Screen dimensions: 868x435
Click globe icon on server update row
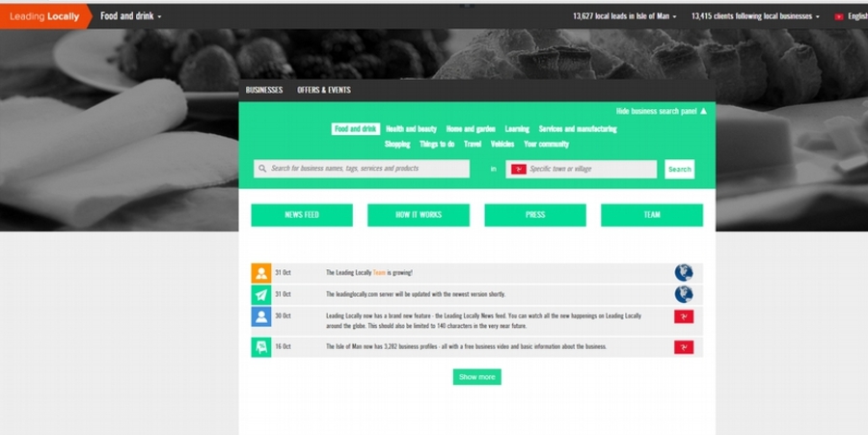click(684, 294)
